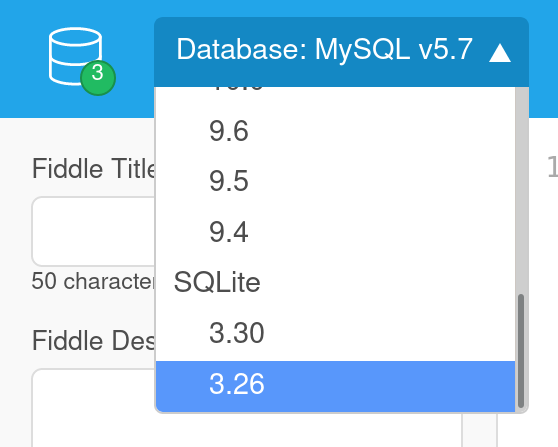Click the Fiddle Description label text

[94, 341]
